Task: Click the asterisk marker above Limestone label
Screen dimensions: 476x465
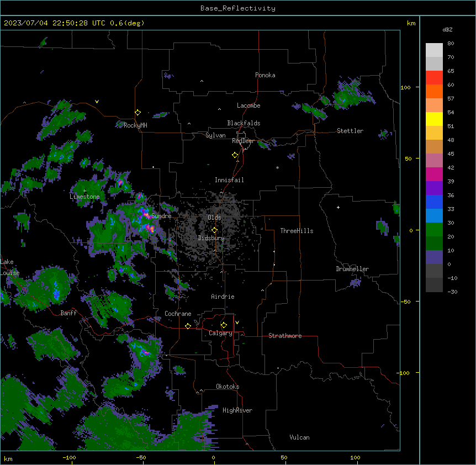Action: pyautogui.click(x=84, y=191)
